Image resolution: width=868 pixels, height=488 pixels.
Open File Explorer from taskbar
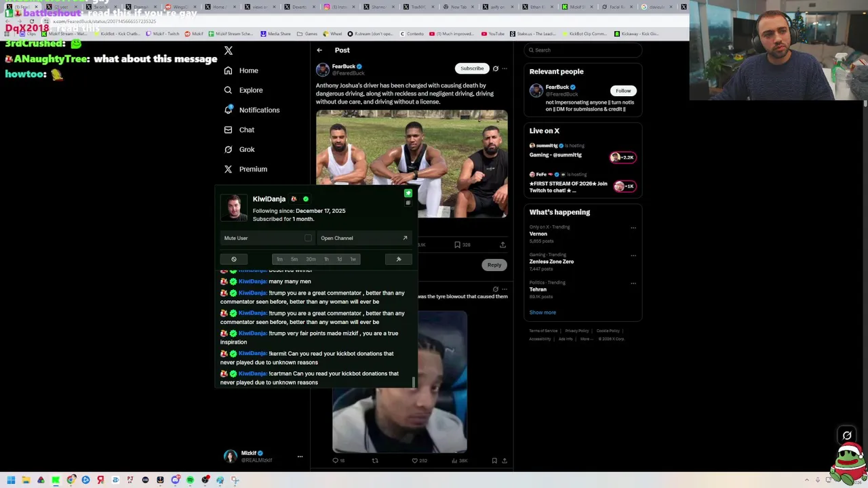(26, 480)
